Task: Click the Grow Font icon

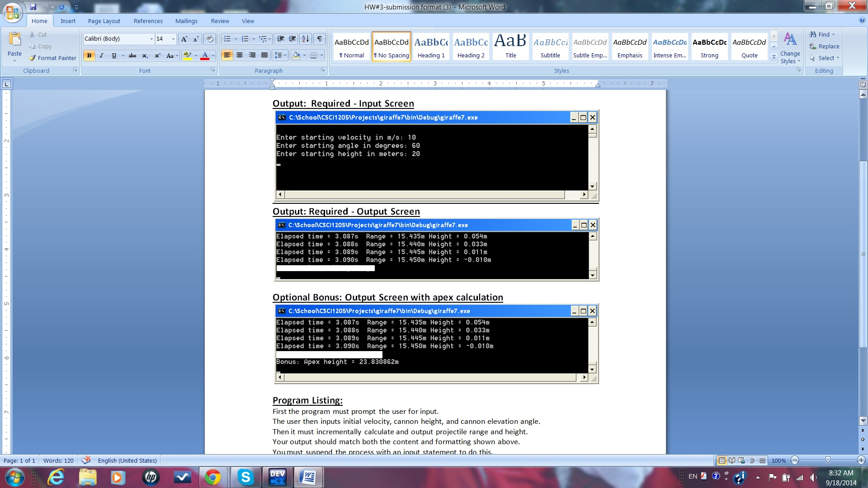Action: [184, 39]
